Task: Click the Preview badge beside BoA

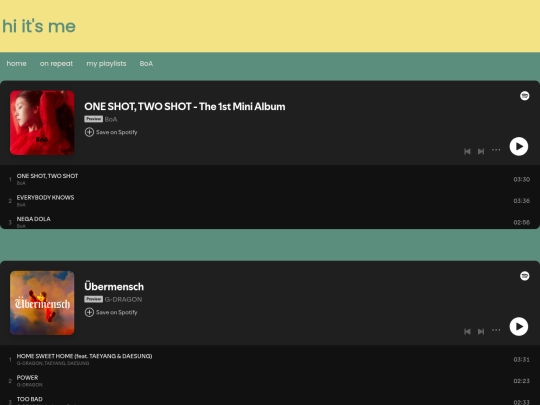Action: (x=93, y=119)
